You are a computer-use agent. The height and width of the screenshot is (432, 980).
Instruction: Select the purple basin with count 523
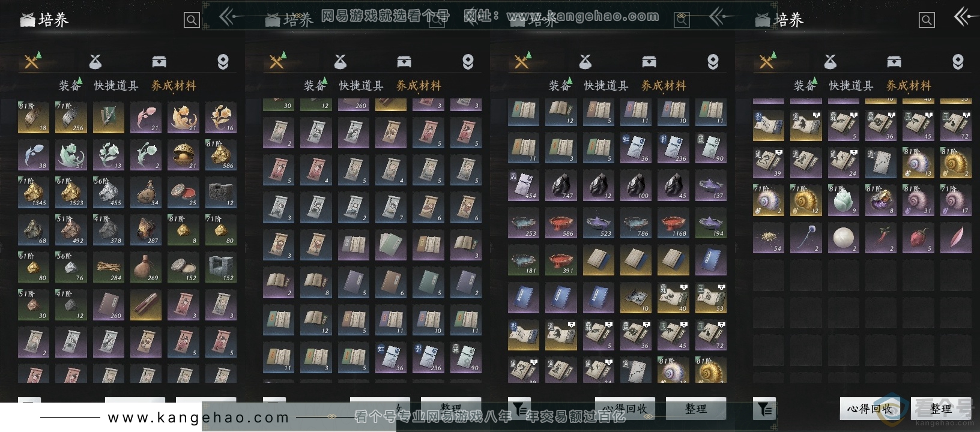(599, 223)
